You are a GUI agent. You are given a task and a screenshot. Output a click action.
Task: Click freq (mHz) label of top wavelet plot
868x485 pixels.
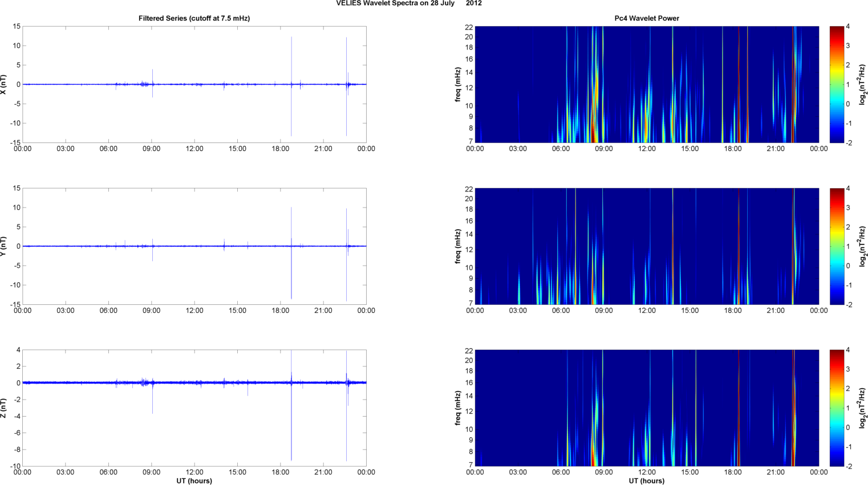[x=457, y=84]
